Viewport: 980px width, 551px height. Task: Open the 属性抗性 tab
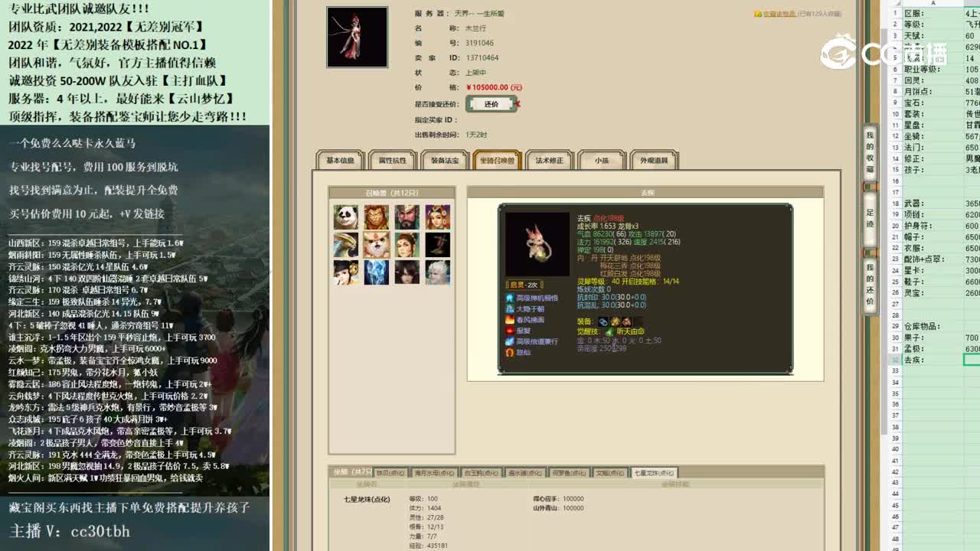click(x=393, y=160)
